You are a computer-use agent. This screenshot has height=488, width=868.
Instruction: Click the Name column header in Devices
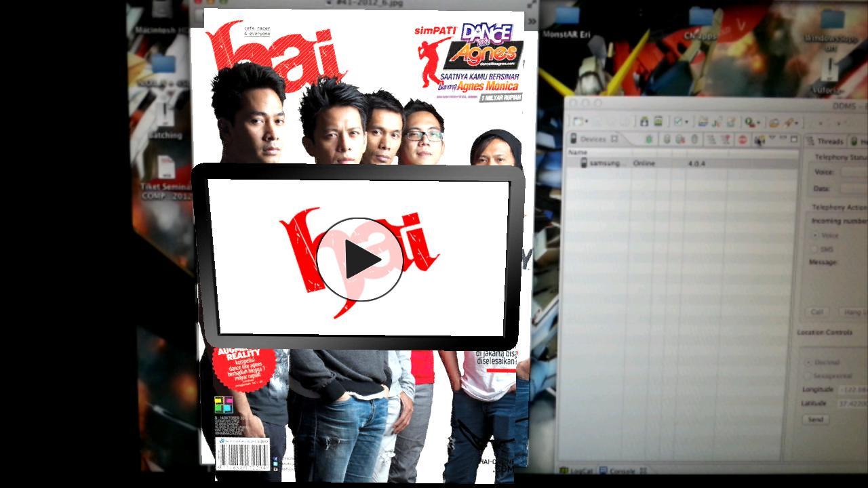point(577,152)
